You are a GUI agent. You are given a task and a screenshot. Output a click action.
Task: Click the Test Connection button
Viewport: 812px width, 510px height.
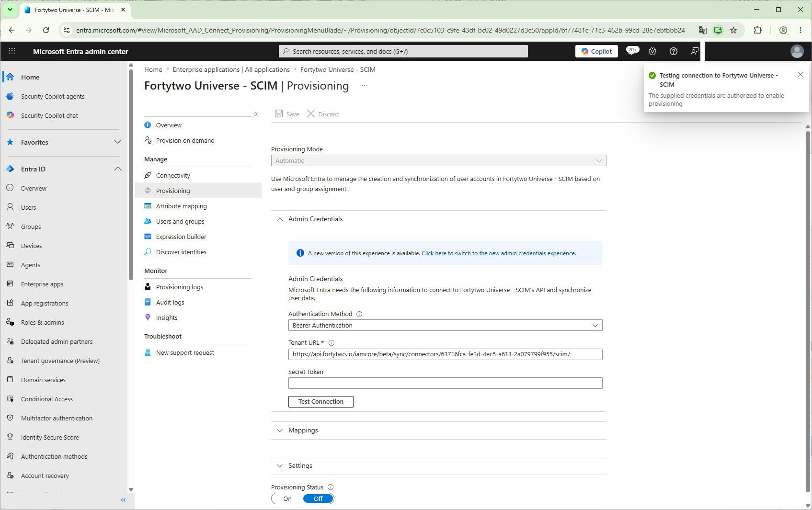tap(321, 402)
